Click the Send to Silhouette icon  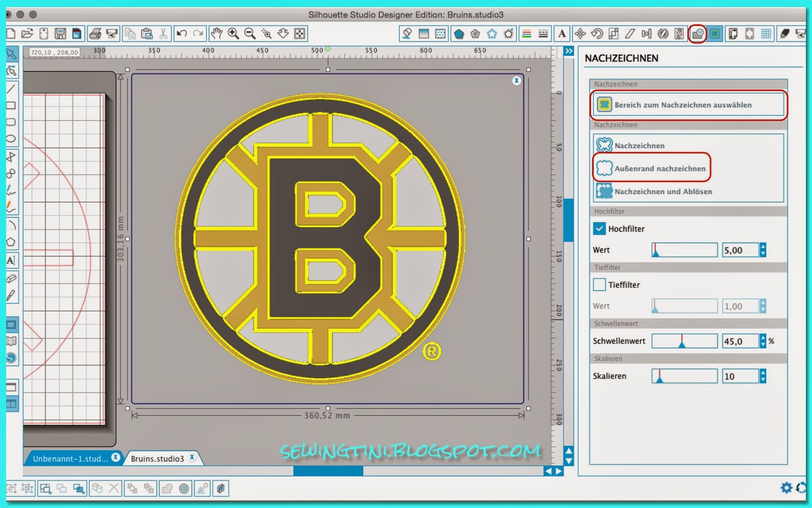click(x=112, y=34)
